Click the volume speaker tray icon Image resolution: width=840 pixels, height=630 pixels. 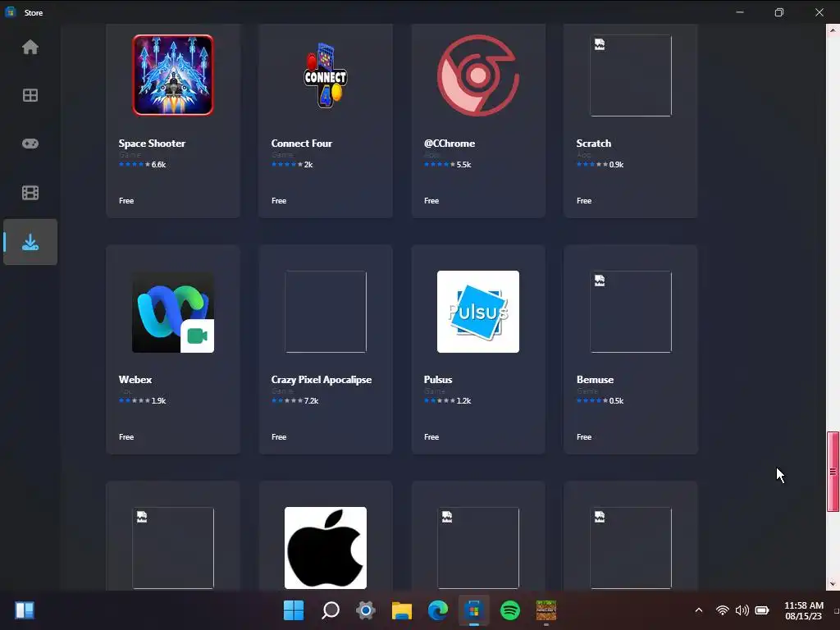point(742,610)
